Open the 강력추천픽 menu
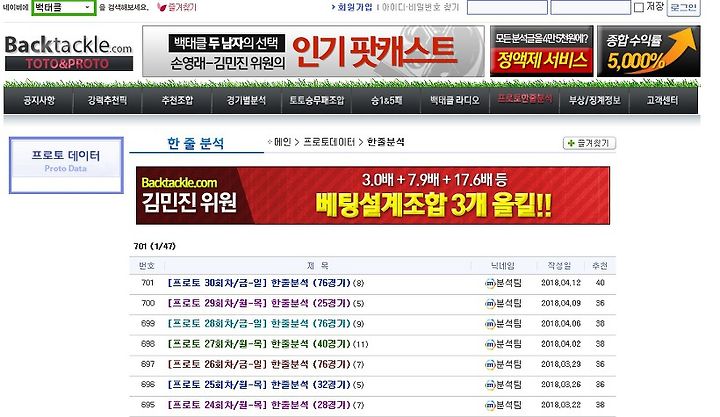The image size is (720, 417). click(107, 100)
